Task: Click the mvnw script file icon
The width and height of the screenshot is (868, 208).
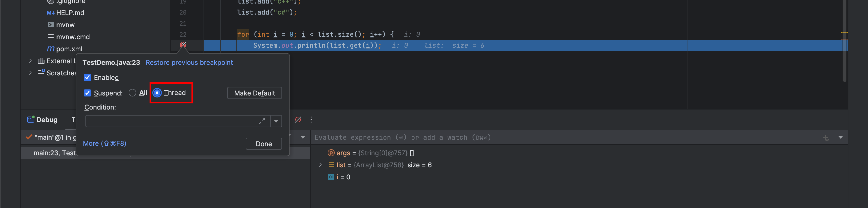Action: [x=51, y=25]
